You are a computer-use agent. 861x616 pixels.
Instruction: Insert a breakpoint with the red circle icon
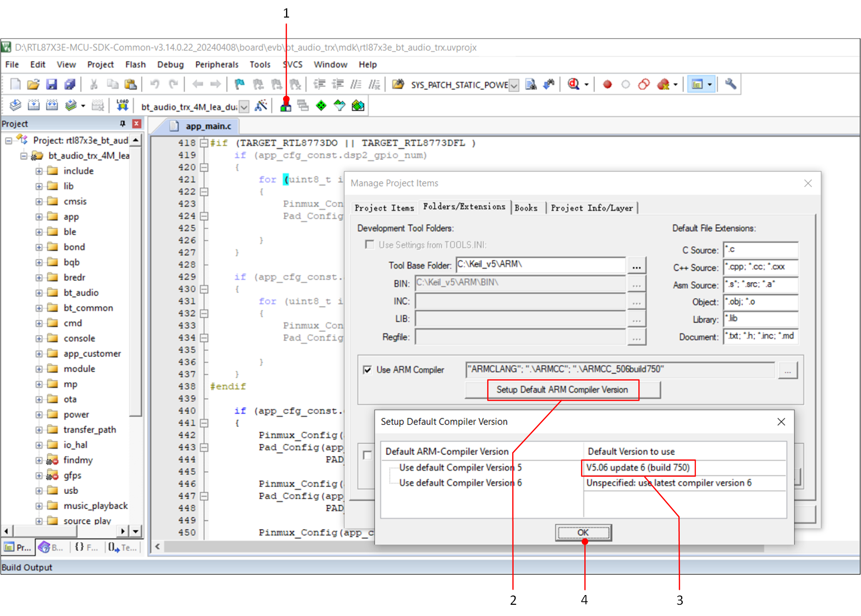(x=607, y=84)
